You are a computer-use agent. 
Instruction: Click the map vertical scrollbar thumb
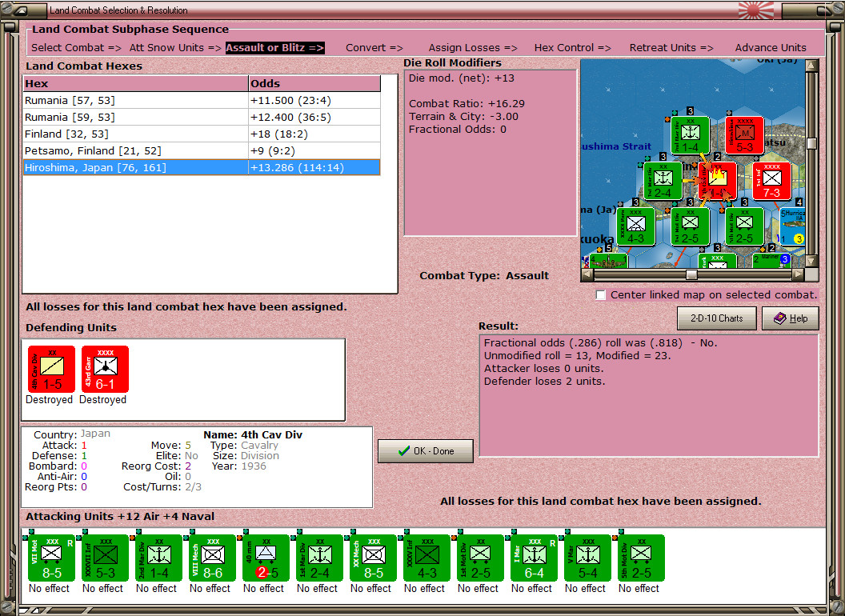coord(811,143)
